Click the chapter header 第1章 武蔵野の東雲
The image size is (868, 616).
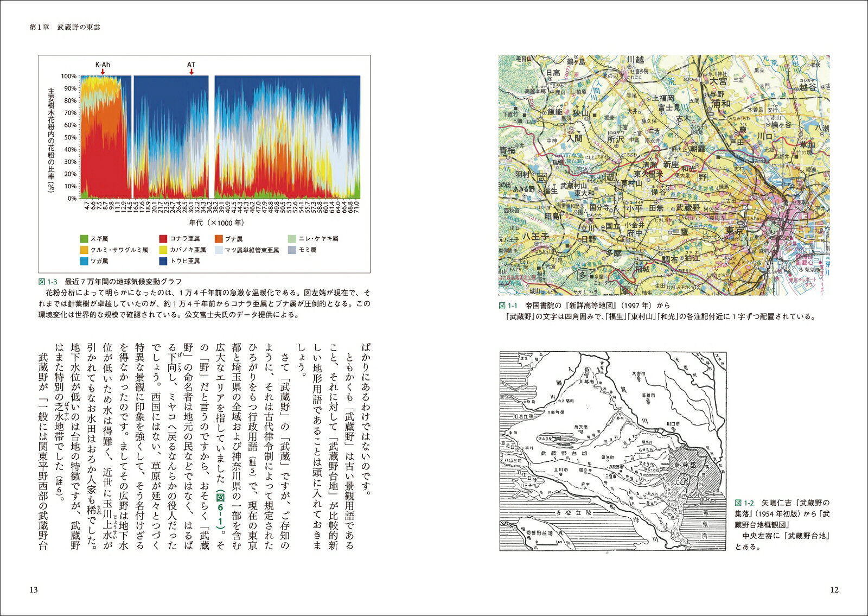(x=65, y=27)
